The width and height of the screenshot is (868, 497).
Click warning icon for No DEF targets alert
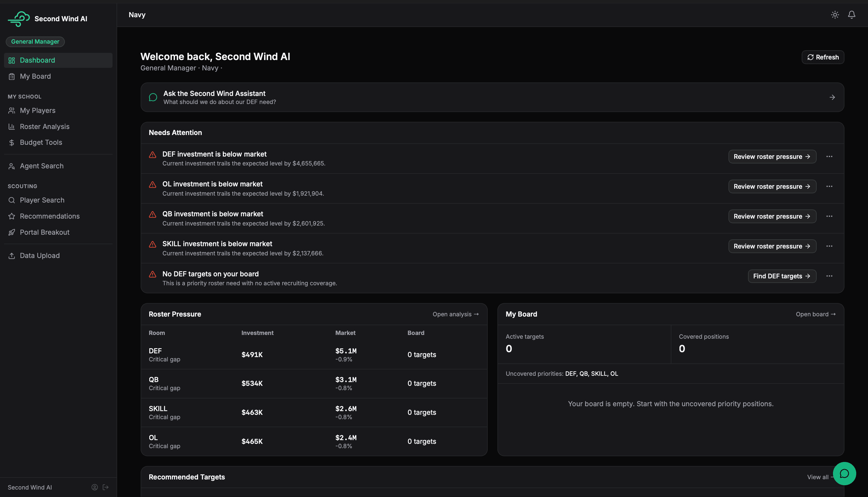(152, 274)
